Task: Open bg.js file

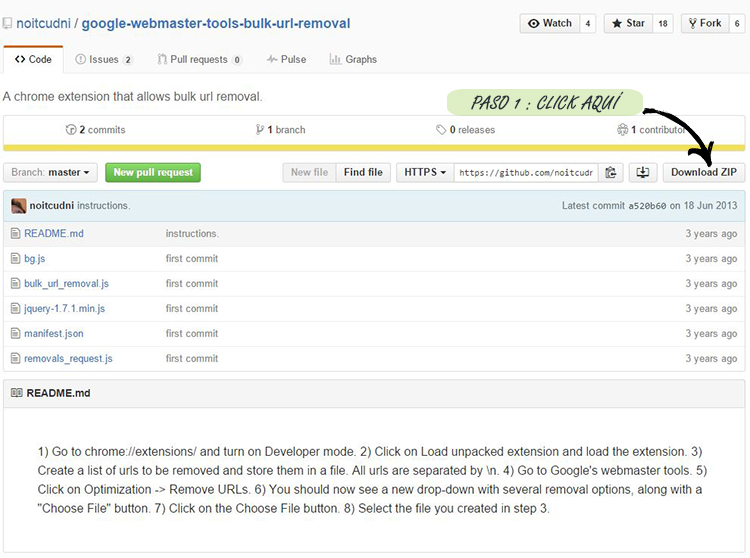Action: coord(35,259)
